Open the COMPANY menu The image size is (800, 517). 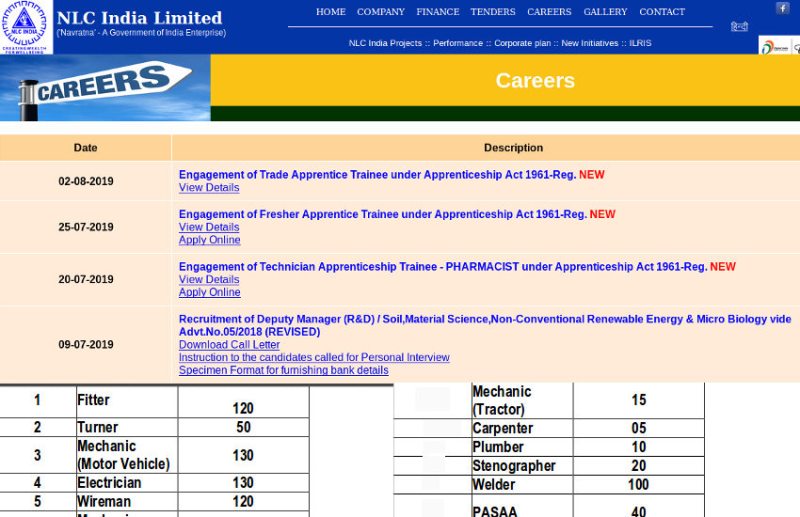[381, 12]
